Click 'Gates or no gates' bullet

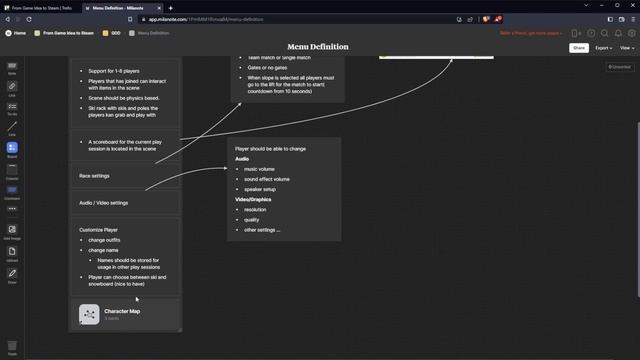point(267,68)
